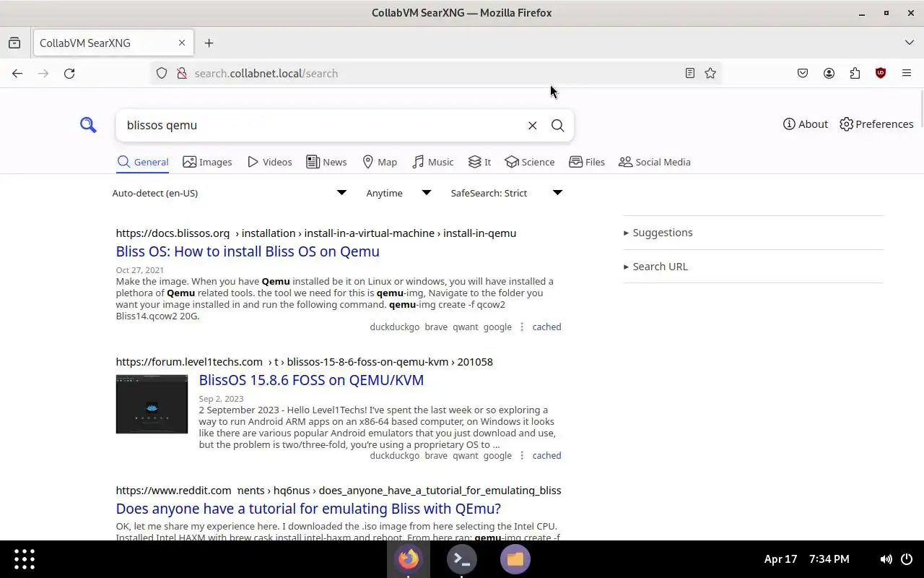Click the docs.blissos.org URL breadcrumb

315,233
